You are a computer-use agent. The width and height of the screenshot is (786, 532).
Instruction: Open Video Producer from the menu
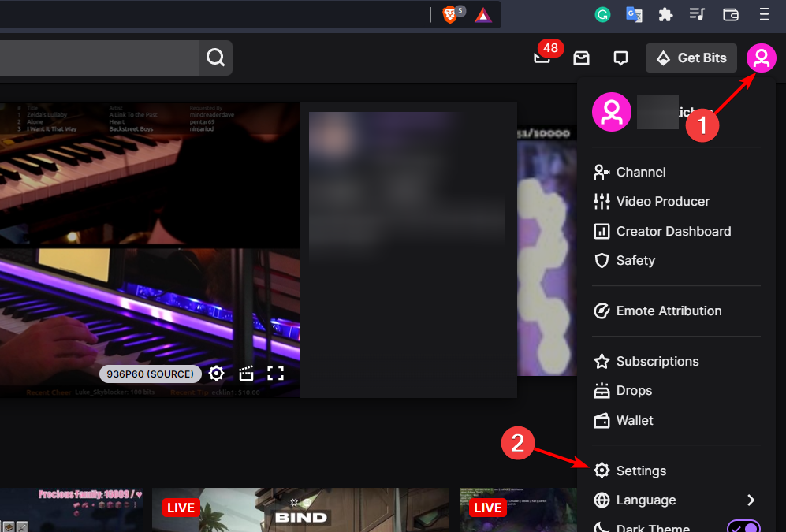tap(676, 202)
